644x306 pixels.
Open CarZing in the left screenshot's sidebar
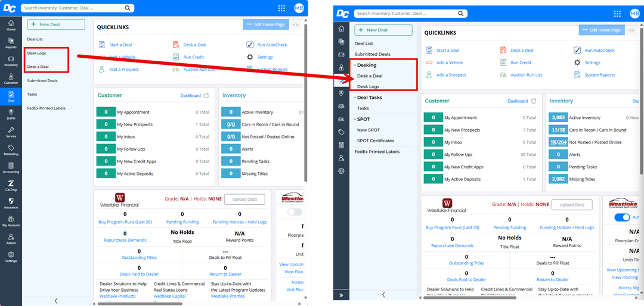click(x=11, y=185)
